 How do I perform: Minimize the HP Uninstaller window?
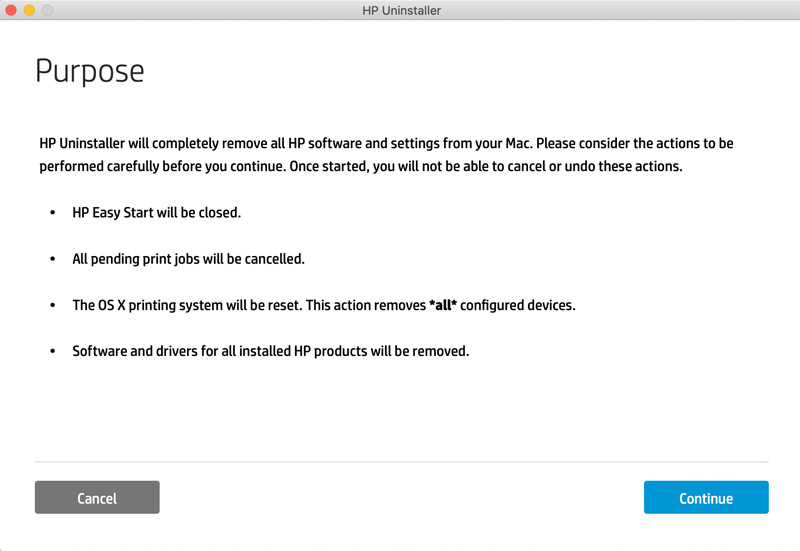(x=29, y=10)
